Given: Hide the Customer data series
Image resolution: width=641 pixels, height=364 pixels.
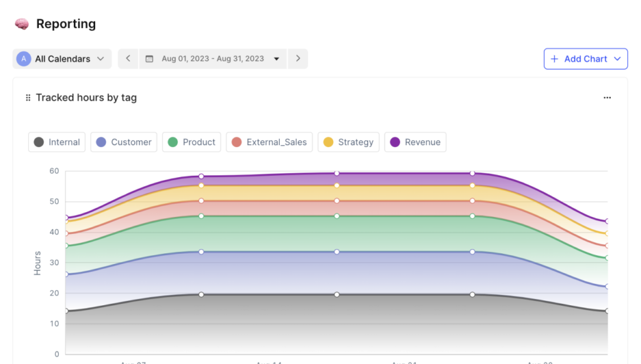Looking at the screenshot, I should point(123,142).
